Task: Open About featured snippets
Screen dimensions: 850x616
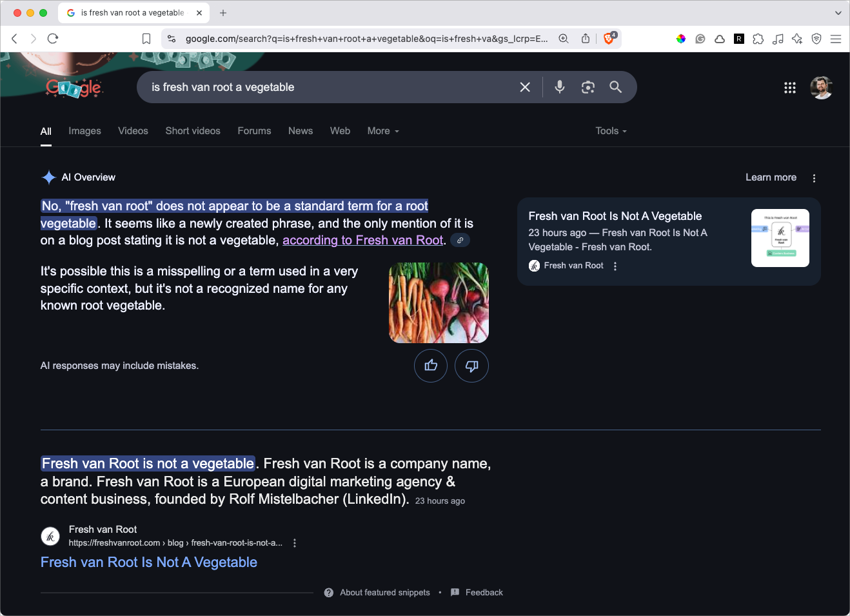Action: pos(385,593)
